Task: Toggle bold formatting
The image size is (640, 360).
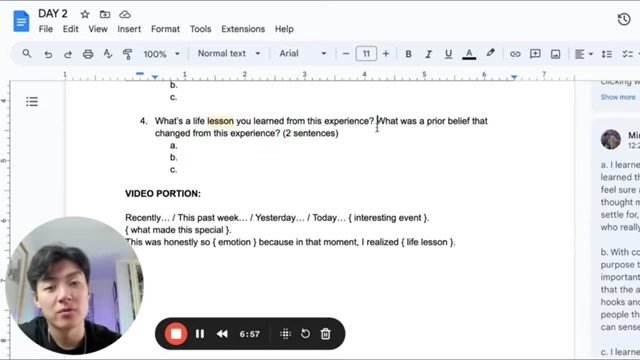Action: coord(408,54)
